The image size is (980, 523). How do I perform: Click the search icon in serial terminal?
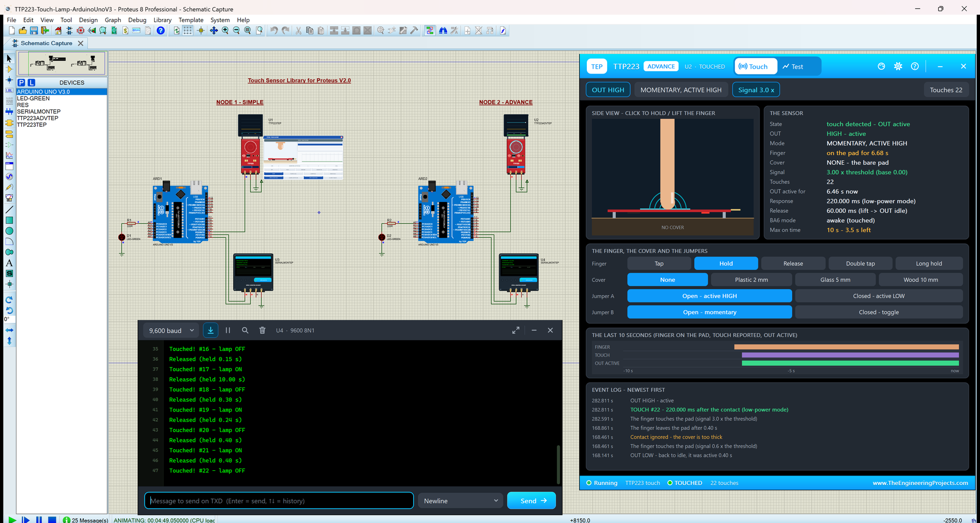pyautogui.click(x=245, y=330)
